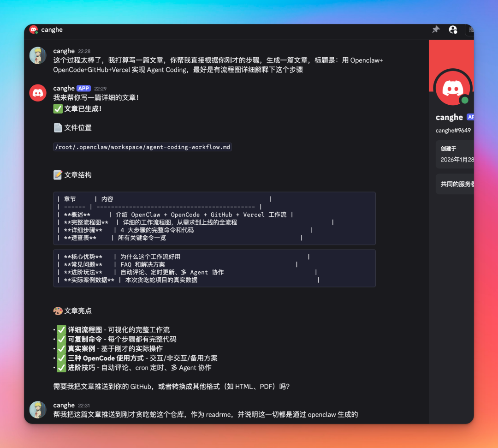This screenshot has width=498, height=448.
Task: Click the search input field at top right
Action: 471,30
